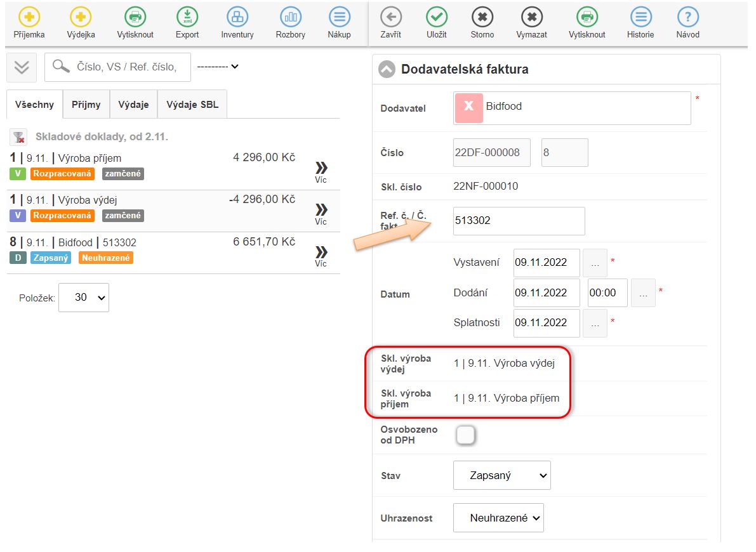Collapse the Dodavatelská faktura panel
Image resolution: width=756 pixels, height=552 pixels.
pyautogui.click(x=387, y=69)
